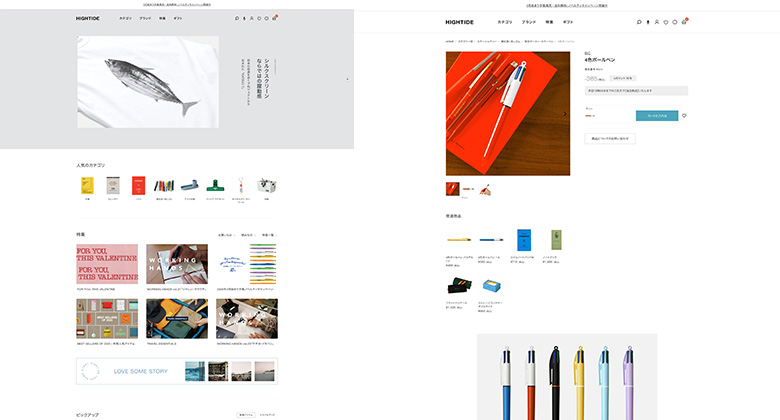The width and height of the screenshot is (780, 420).
Task: Open the LOVE SOME STORY banner
Action: point(177,371)
